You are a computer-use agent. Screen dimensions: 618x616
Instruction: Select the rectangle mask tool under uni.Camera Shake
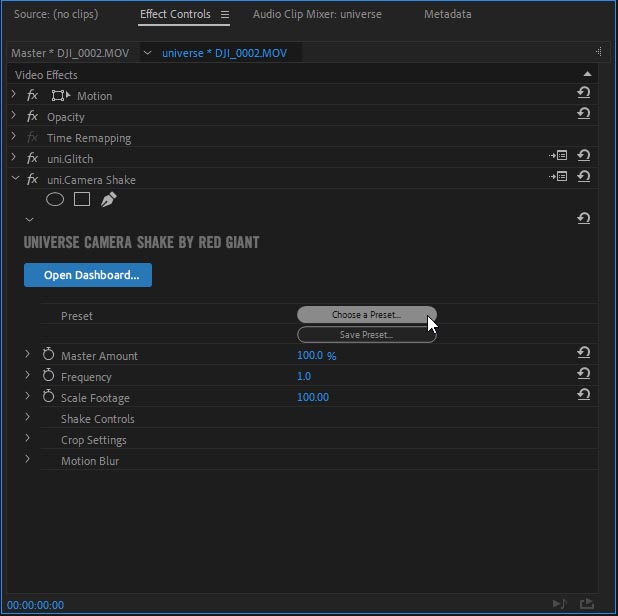click(x=82, y=199)
